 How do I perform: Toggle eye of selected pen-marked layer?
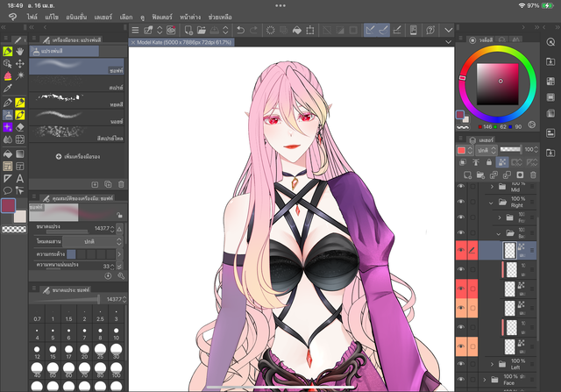click(x=461, y=250)
